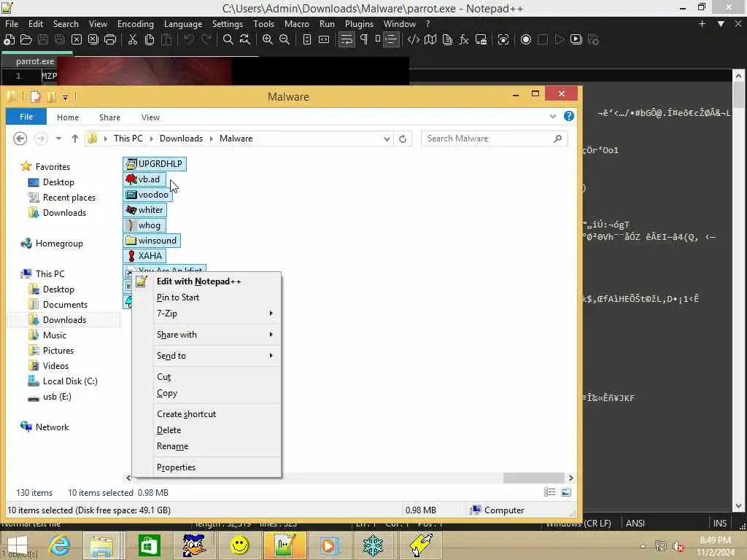Viewport: 747px width, 560px height.
Task: Expand Send to submenu
Action: click(x=206, y=356)
